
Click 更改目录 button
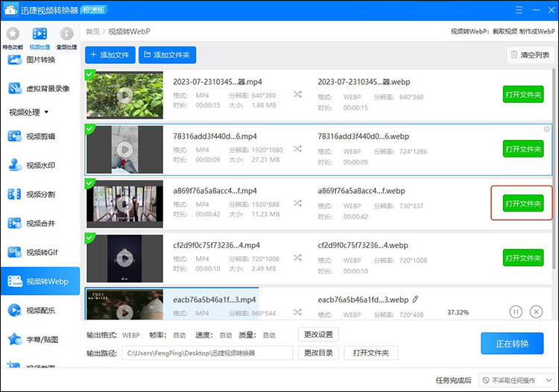318,353
